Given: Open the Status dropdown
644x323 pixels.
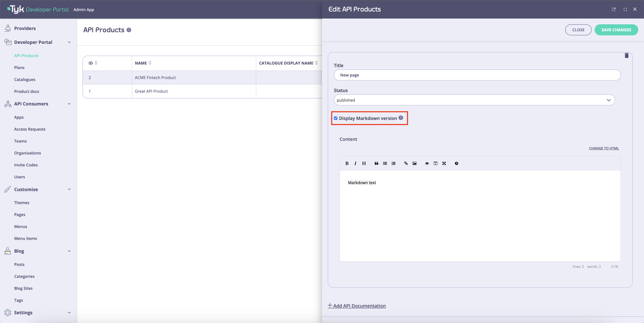Looking at the screenshot, I should point(474,100).
